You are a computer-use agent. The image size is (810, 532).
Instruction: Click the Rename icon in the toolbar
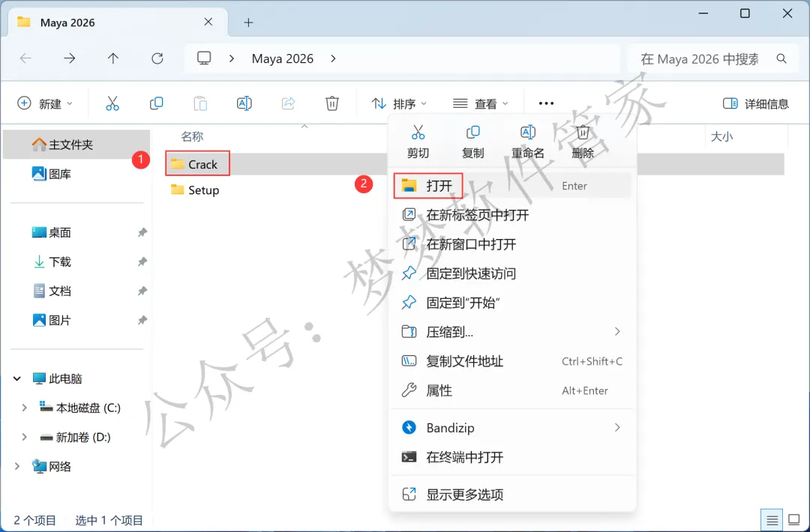(244, 103)
